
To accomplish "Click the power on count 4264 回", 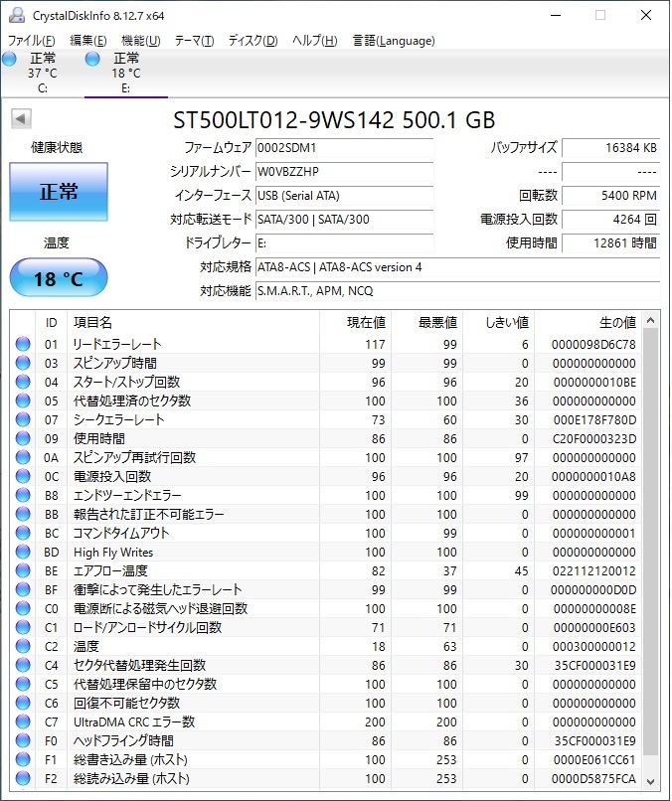I will point(611,220).
